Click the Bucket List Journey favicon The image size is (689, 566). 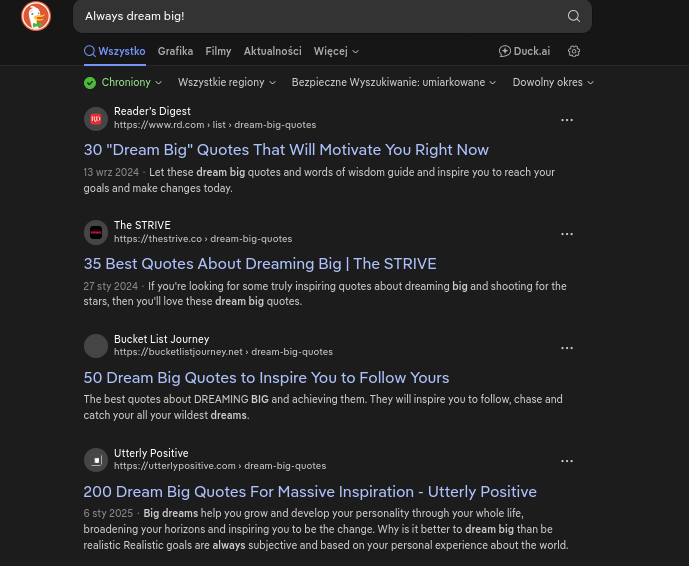(x=96, y=347)
